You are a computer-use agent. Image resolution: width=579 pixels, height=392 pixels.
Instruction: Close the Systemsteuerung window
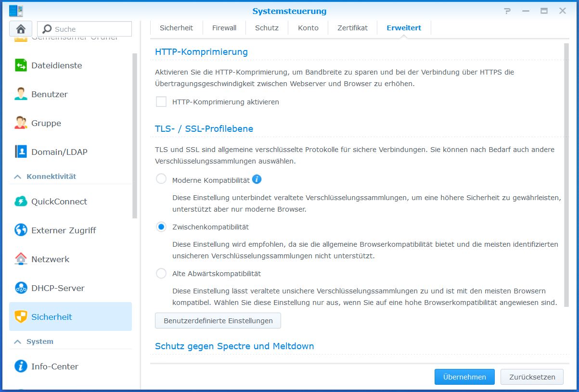[562, 11]
